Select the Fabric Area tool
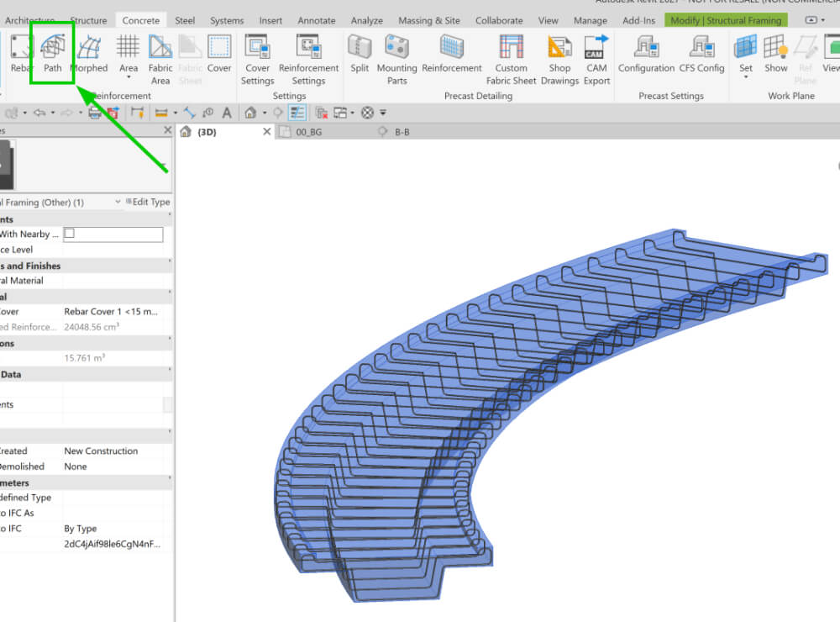The image size is (840, 622). click(x=160, y=60)
